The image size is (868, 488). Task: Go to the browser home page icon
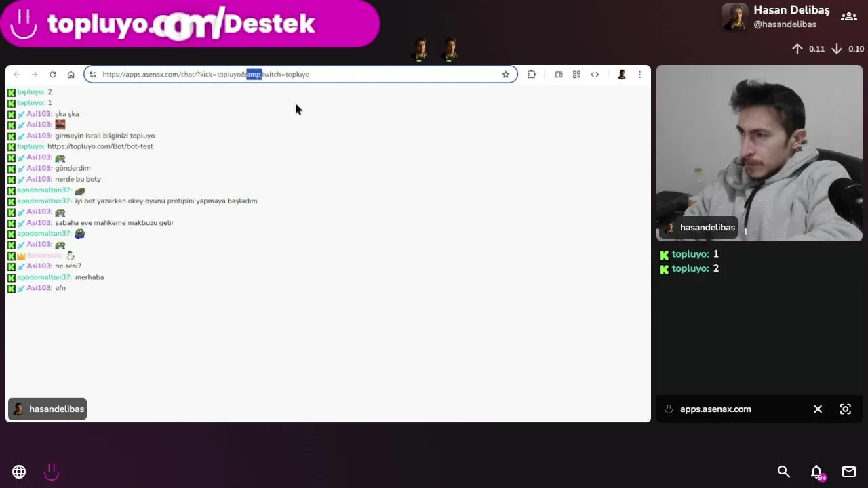tap(71, 75)
